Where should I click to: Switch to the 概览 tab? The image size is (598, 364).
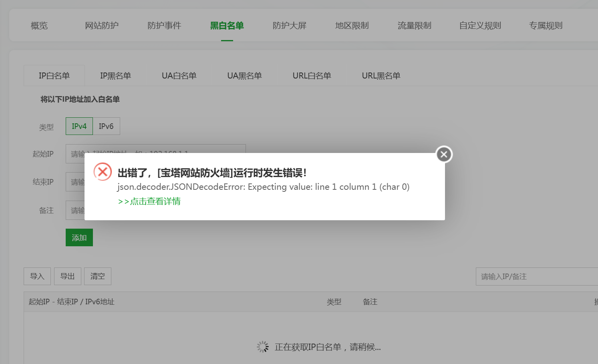[x=38, y=25]
